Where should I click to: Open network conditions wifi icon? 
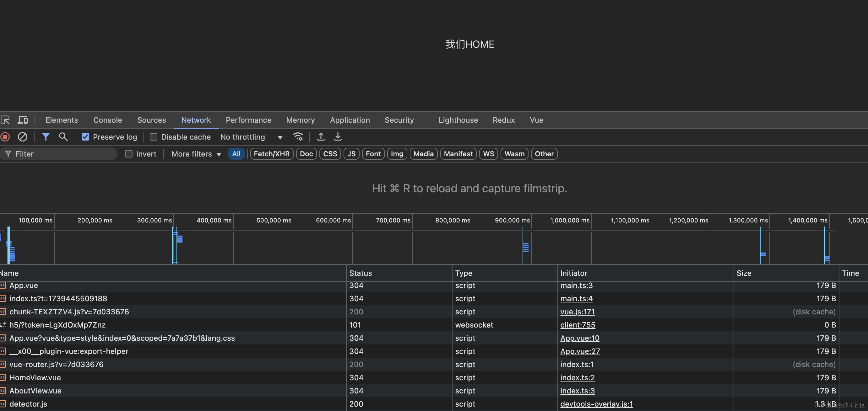point(298,137)
